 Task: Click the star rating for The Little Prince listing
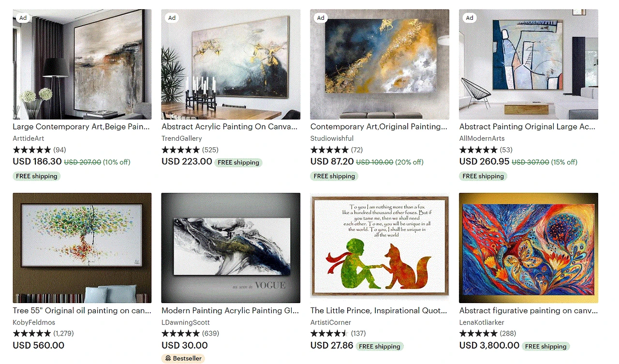(x=329, y=334)
